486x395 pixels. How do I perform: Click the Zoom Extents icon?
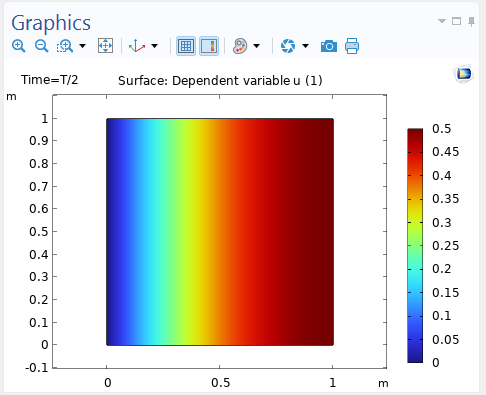click(x=105, y=46)
